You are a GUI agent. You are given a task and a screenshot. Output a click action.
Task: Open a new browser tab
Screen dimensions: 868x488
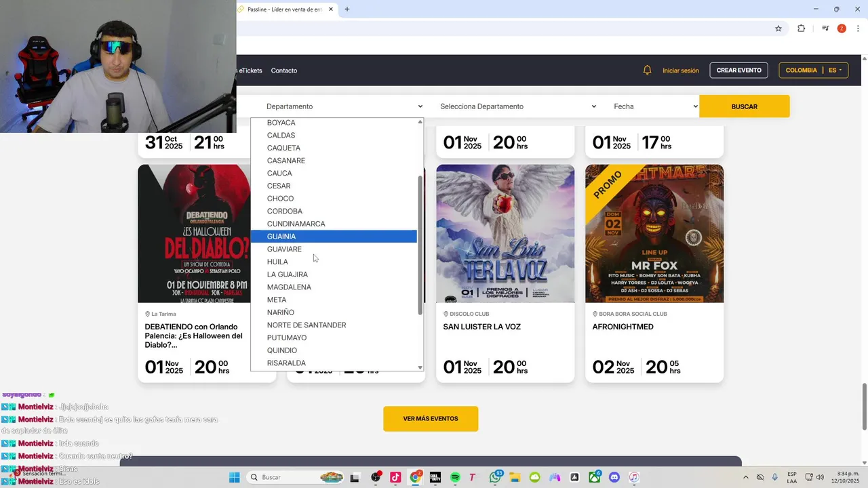click(347, 9)
